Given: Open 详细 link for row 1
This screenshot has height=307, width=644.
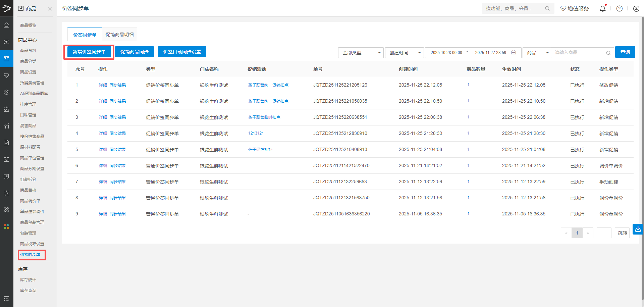Looking at the screenshot, I should (103, 85).
